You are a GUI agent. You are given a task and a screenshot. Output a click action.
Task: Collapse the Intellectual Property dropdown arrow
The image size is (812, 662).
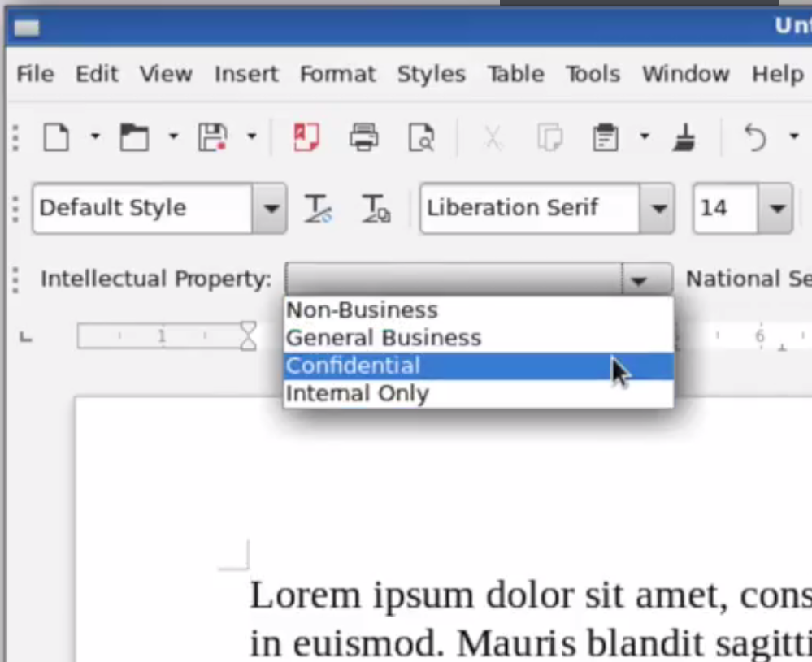click(x=639, y=280)
